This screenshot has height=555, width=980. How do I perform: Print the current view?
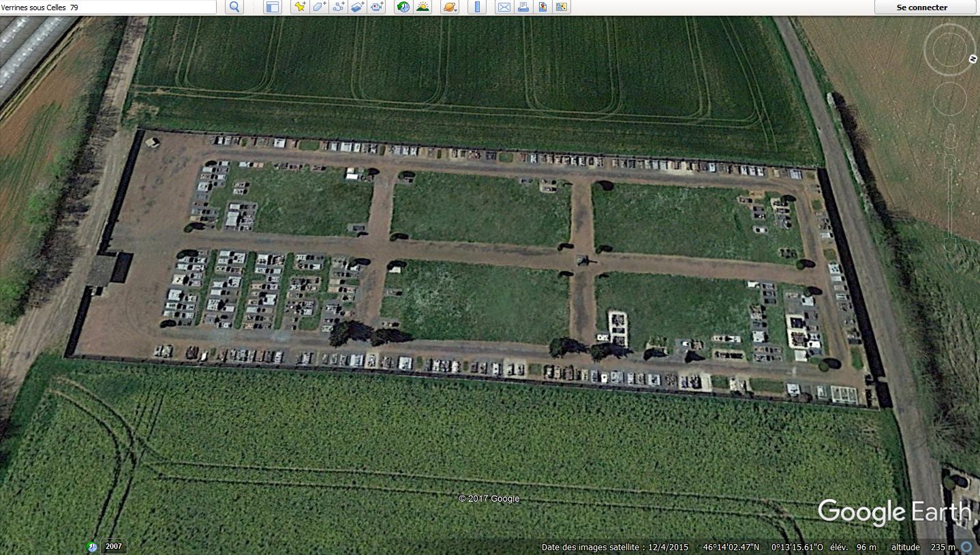pos(523,7)
